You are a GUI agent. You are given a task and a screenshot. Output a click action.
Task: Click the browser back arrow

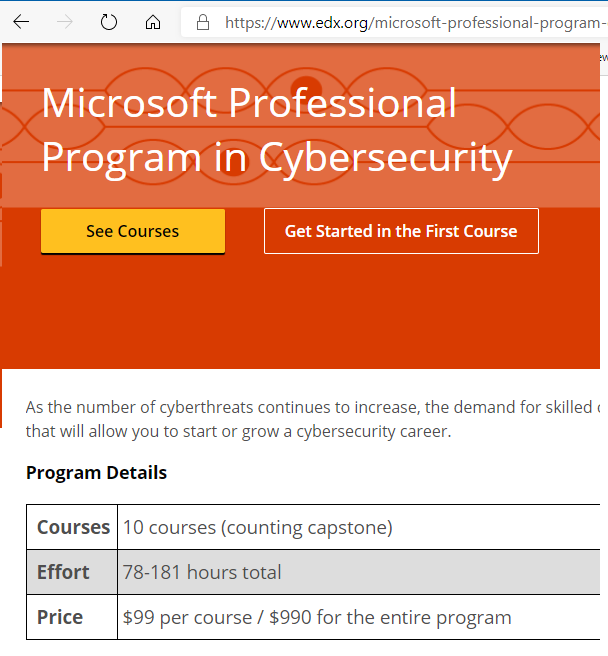click(20, 22)
